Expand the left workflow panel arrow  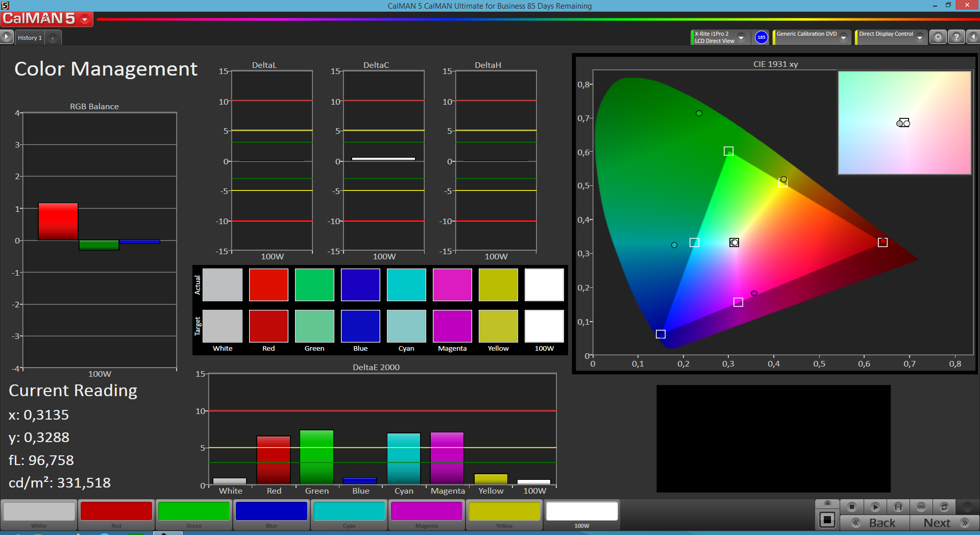pos(7,37)
